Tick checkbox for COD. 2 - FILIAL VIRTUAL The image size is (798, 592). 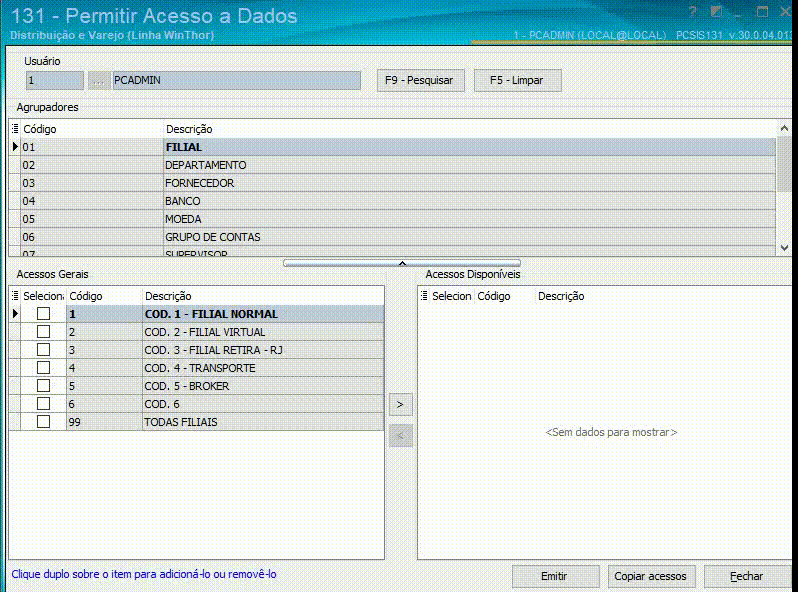click(x=43, y=332)
